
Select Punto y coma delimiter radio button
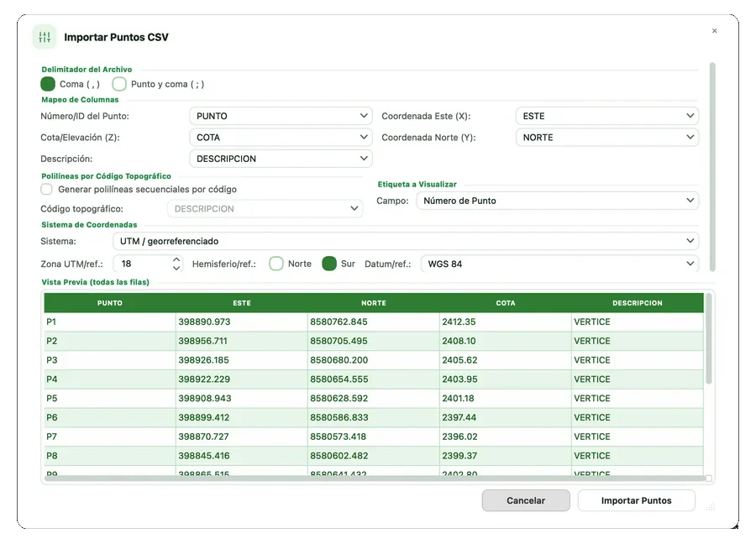[x=119, y=84]
